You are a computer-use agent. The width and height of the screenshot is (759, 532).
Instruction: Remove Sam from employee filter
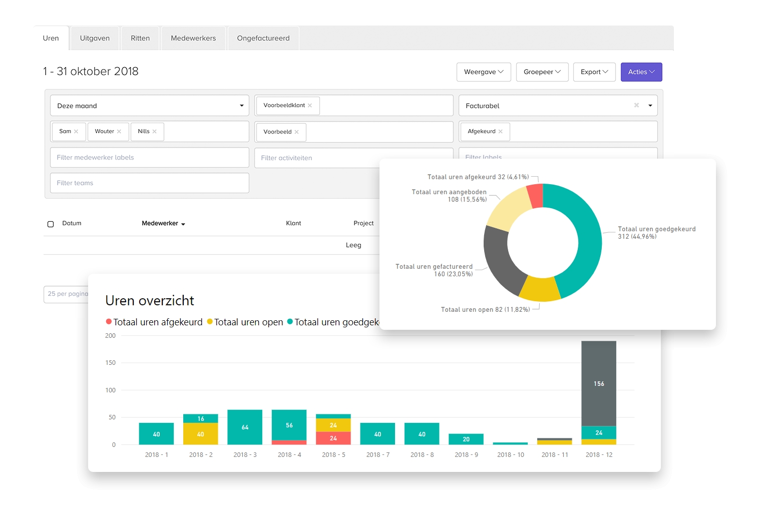(76, 132)
